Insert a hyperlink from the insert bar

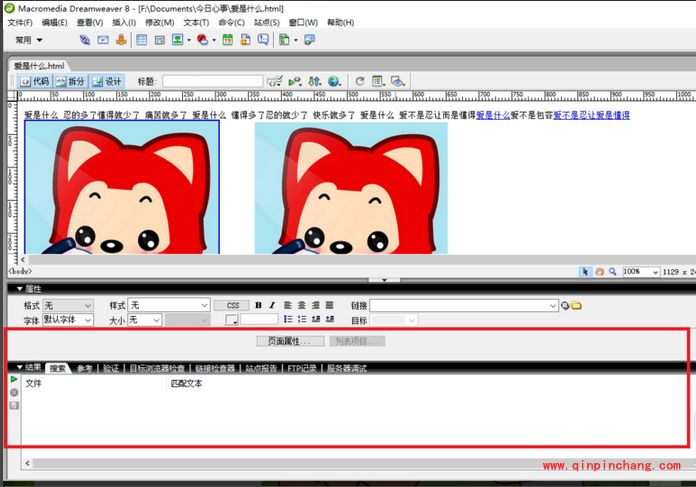[x=85, y=40]
